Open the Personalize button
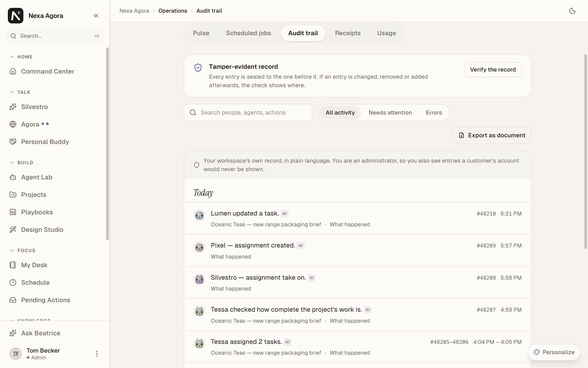 [554, 352]
